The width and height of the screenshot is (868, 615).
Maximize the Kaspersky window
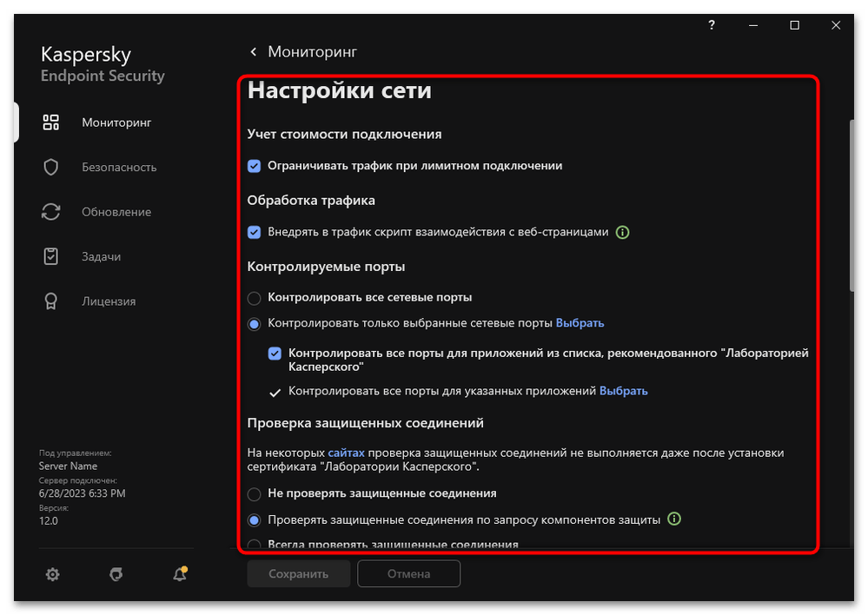794,25
